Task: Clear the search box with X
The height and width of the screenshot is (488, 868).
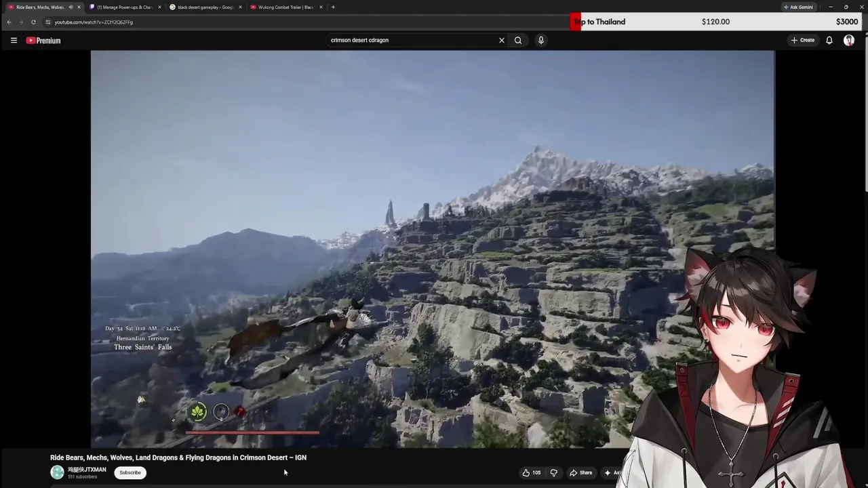Action: click(502, 40)
